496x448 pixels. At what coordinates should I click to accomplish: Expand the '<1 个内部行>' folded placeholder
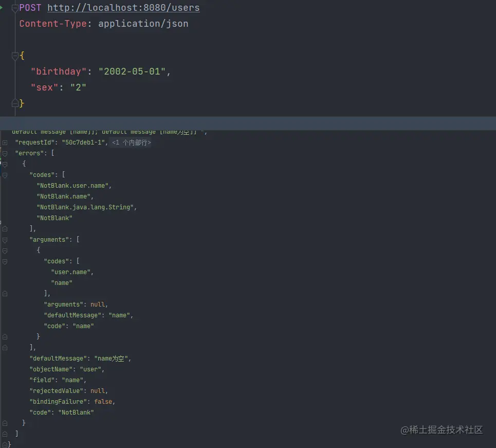click(x=131, y=142)
